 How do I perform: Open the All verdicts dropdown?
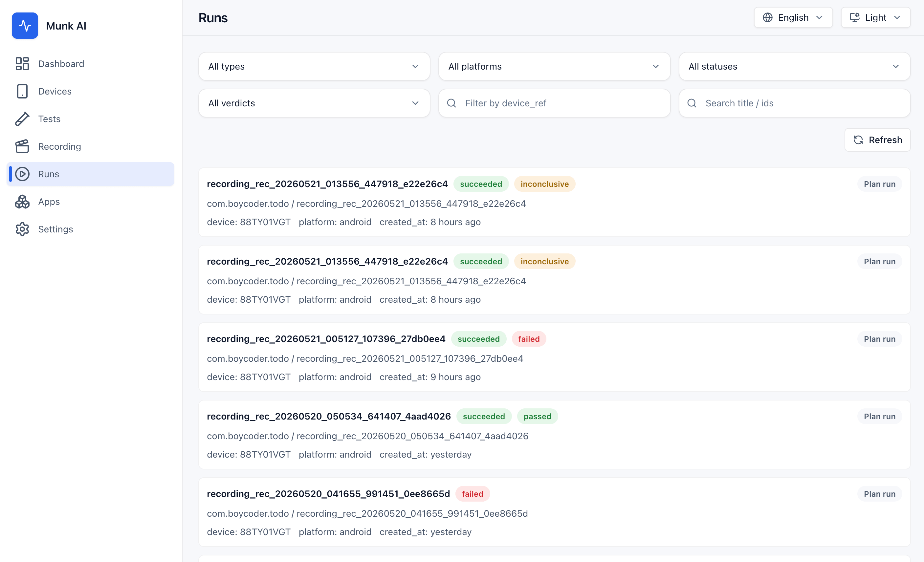pyautogui.click(x=314, y=103)
